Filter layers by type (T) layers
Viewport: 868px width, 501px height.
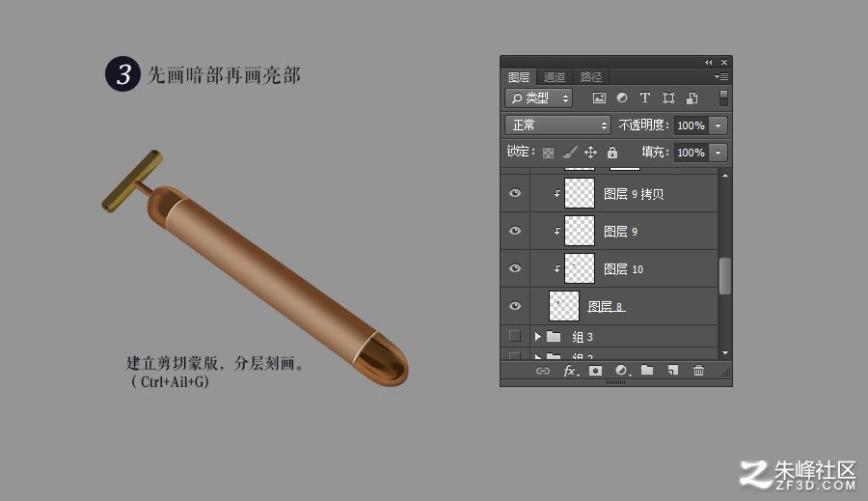tap(645, 98)
